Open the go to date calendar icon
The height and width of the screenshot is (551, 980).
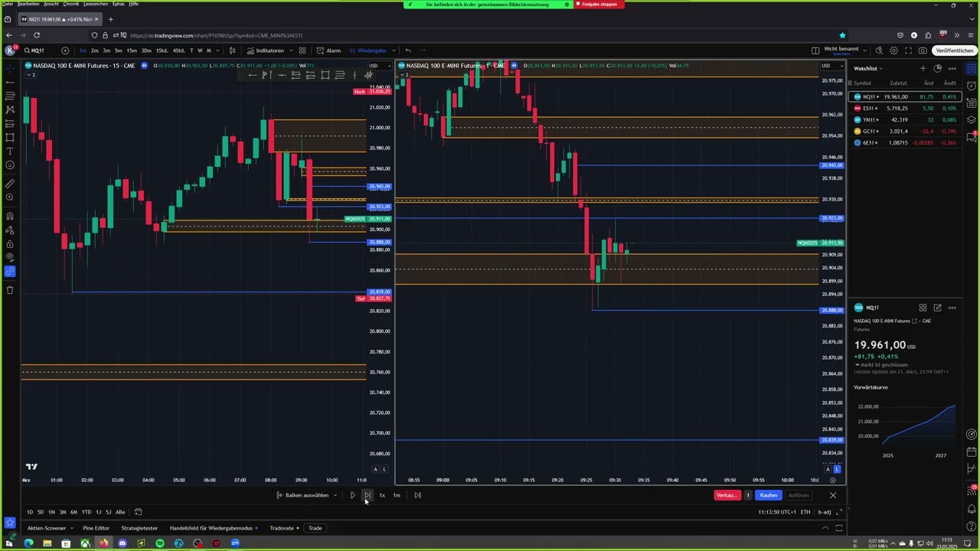pyautogui.click(x=138, y=512)
